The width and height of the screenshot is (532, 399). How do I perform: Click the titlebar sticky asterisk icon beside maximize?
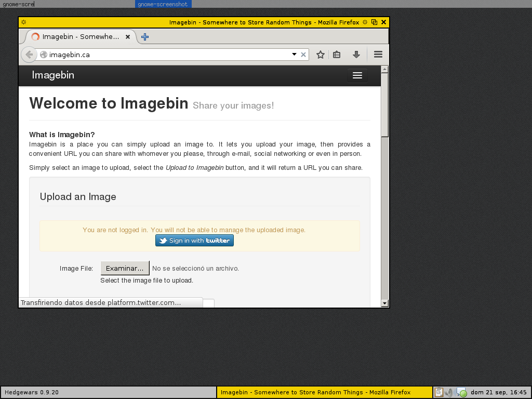(365, 22)
